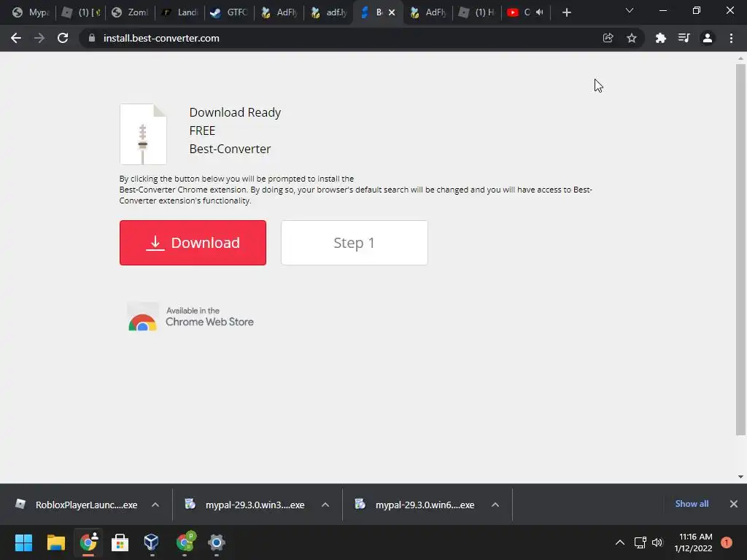Open volume icon in system tray
747x560 pixels.
point(657,542)
